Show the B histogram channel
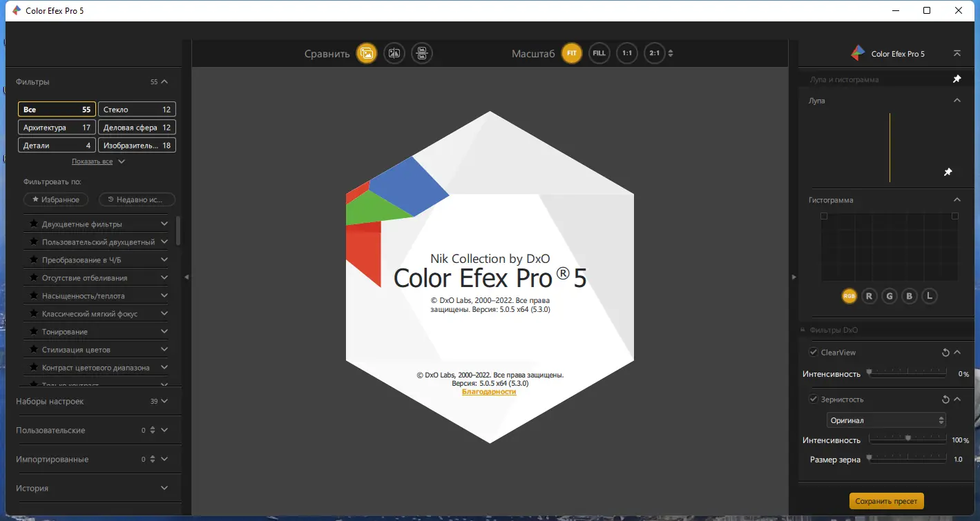Viewport: 980px width, 521px height. (910, 296)
